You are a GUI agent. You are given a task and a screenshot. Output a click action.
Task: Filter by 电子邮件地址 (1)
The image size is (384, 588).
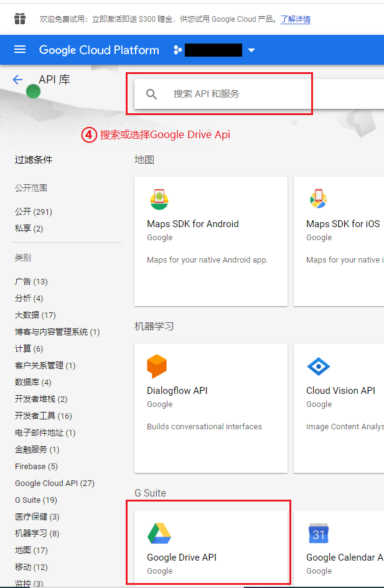pyautogui.click(x=45, y=432)
